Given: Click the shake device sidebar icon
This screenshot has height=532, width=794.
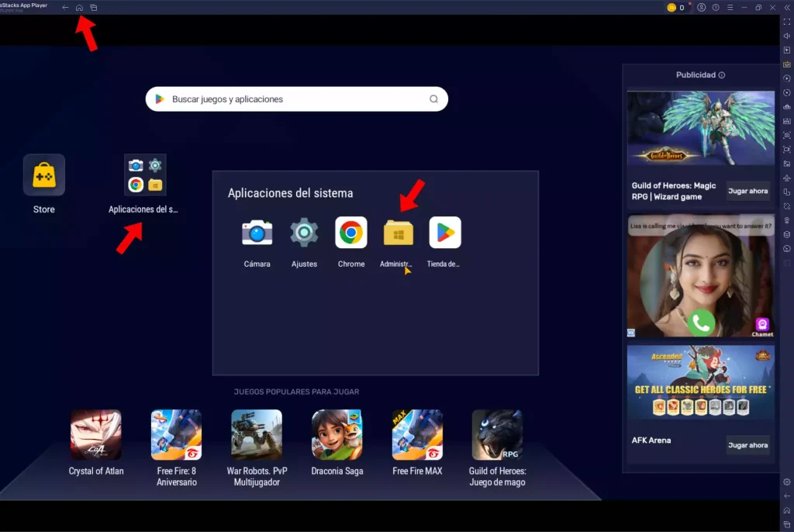Looking at the screenshot, I should (787, 206).
